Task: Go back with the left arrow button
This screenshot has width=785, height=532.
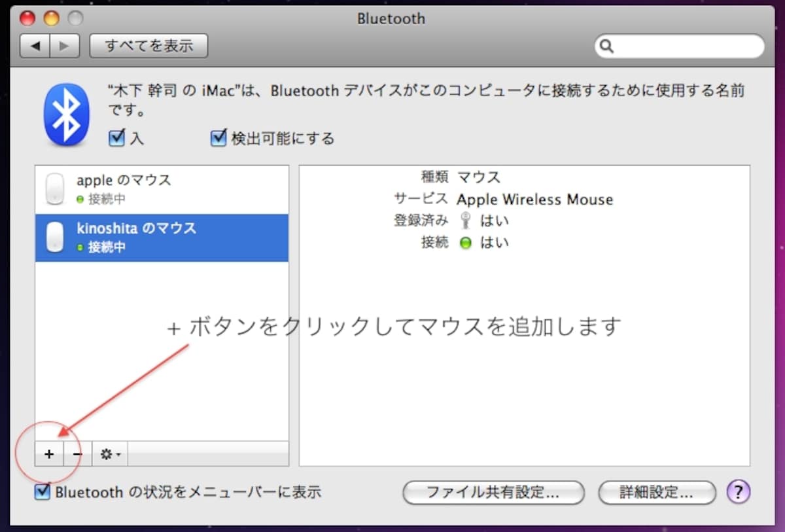Action: pos(35,46)
